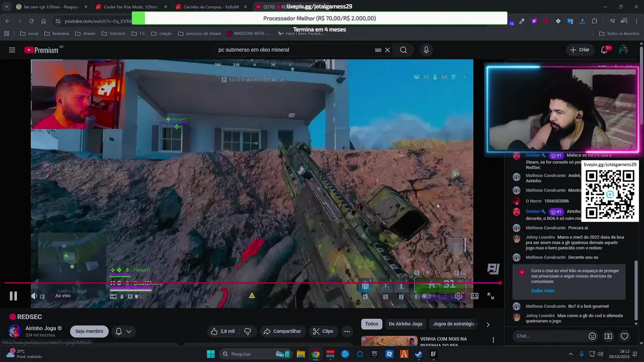Open Airinho Joga channel name

41,328
